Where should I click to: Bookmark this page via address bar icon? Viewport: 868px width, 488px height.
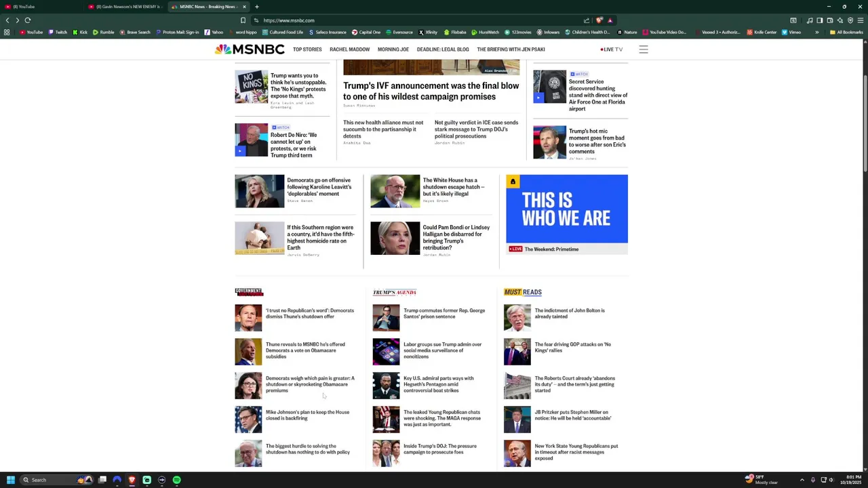click(243, 20)
